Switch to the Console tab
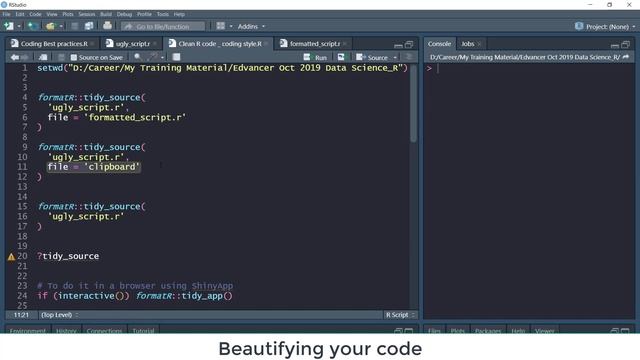The width and height of the screenshot is (640, 360). [439, 44]
